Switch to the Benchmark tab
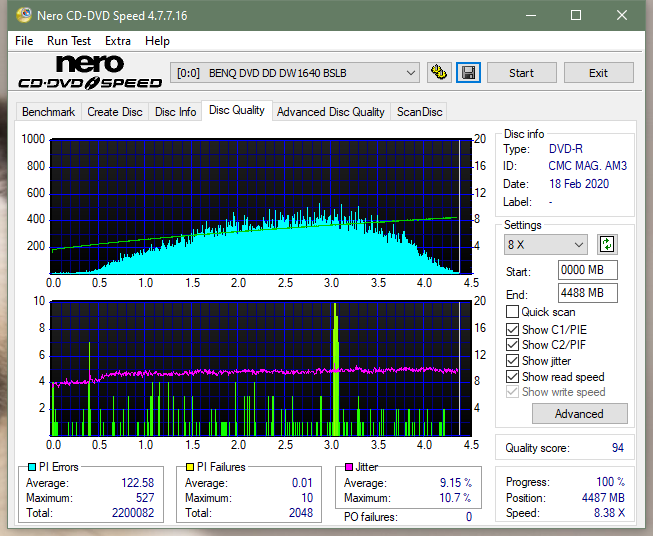 point(49,112)
